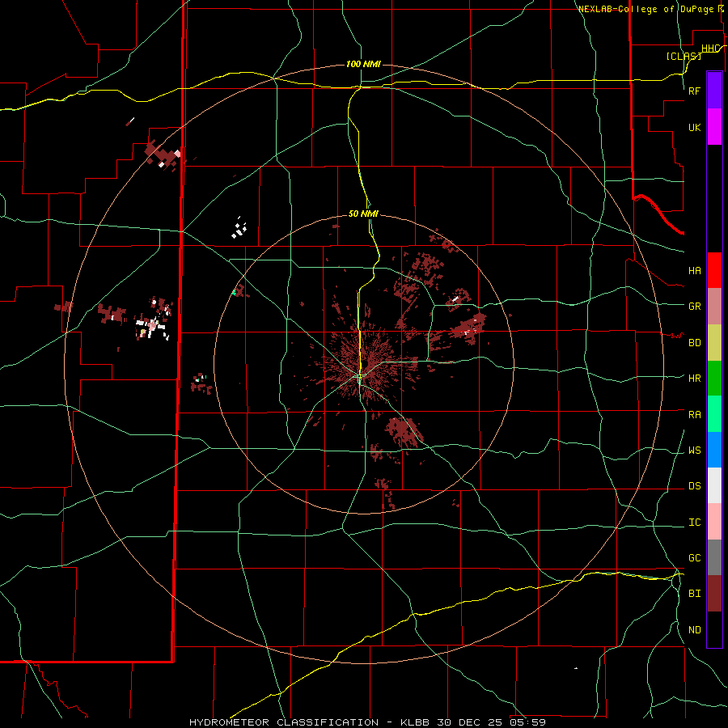Screen dimensions: 728x728
Task: Select the magenta UK legend color swatch
Action: (714, 127)
